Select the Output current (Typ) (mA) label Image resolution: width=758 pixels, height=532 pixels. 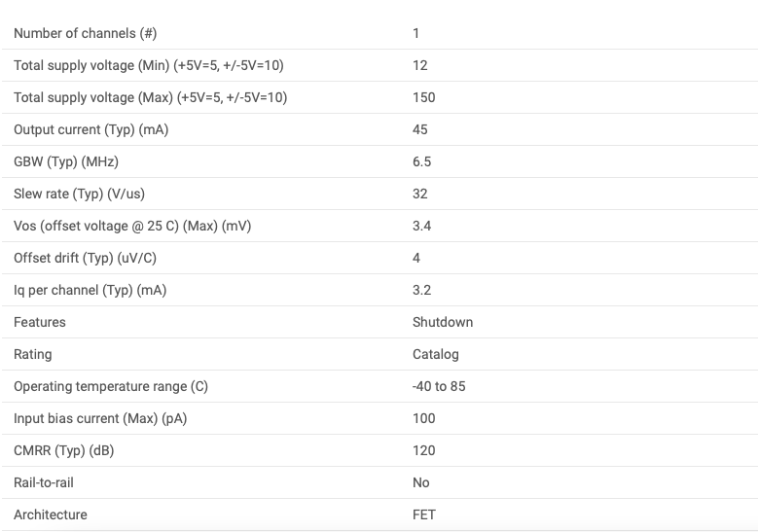(90, 129)
